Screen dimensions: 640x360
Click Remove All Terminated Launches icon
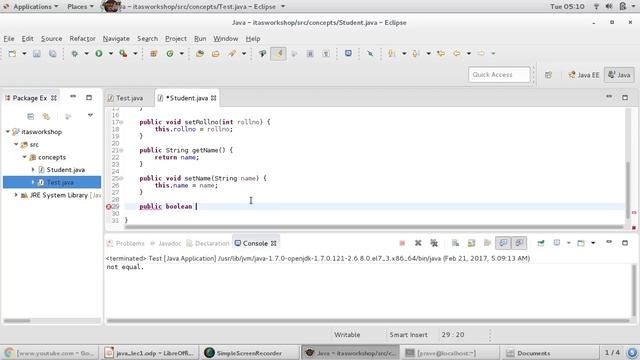[434, 243]
